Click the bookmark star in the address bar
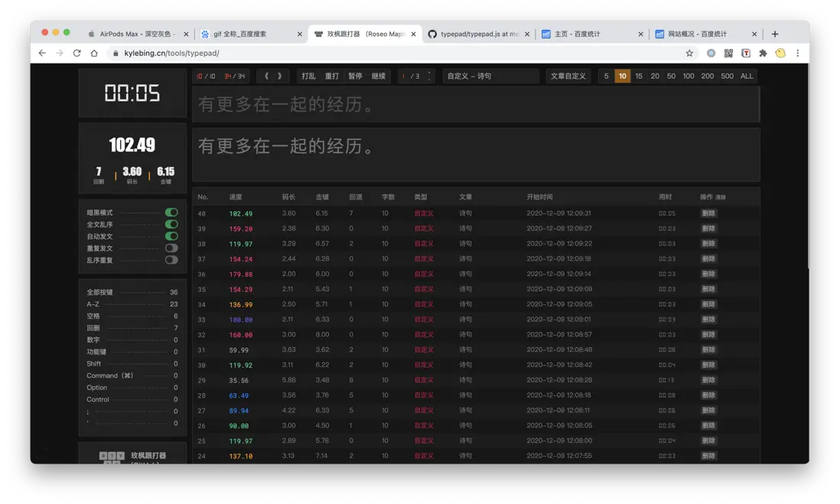Viewport: 840px width, 504px height. [689, 54]
